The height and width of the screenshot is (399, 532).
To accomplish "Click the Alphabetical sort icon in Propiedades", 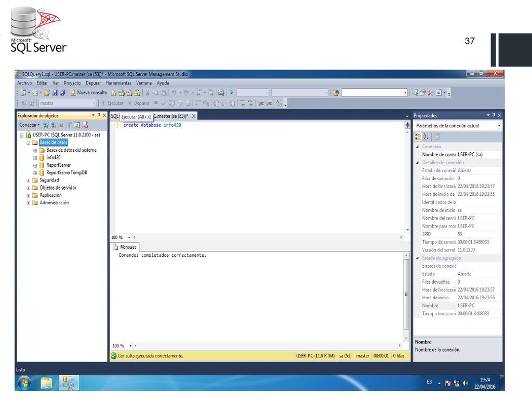I will click(x=426, y=137).
